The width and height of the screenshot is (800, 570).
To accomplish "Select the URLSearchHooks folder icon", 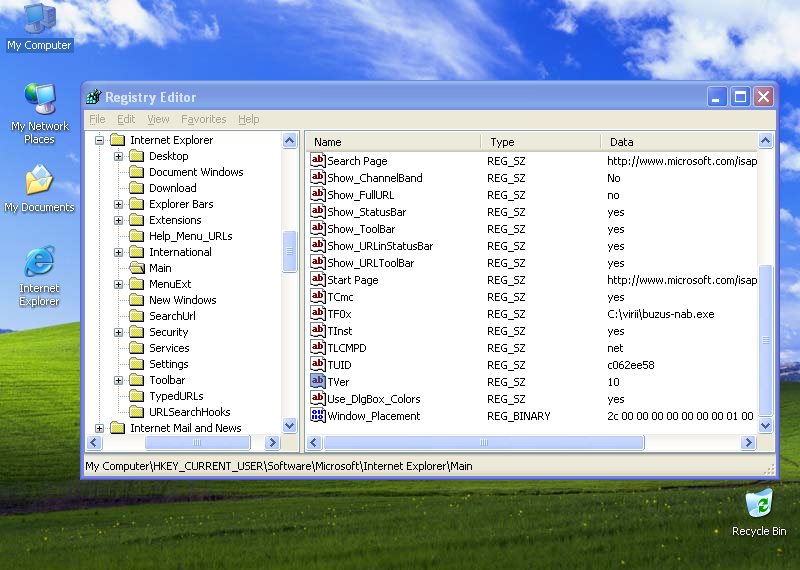I will tap(137, 411).
